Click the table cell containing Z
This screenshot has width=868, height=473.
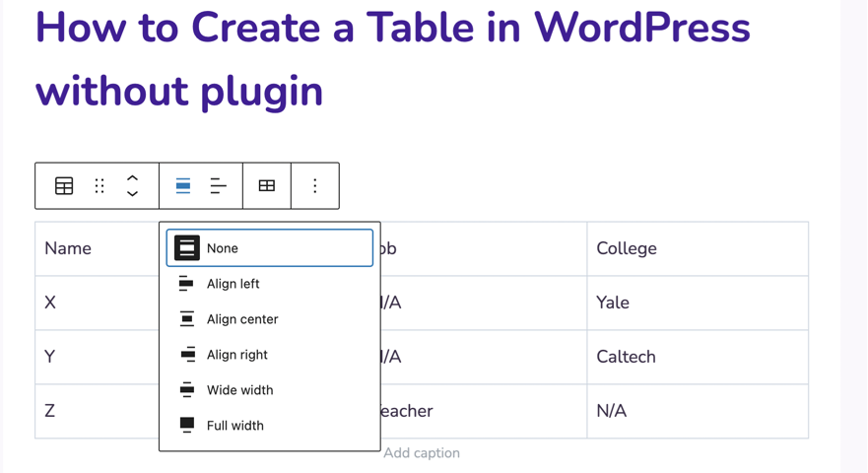tap(97, 411)
